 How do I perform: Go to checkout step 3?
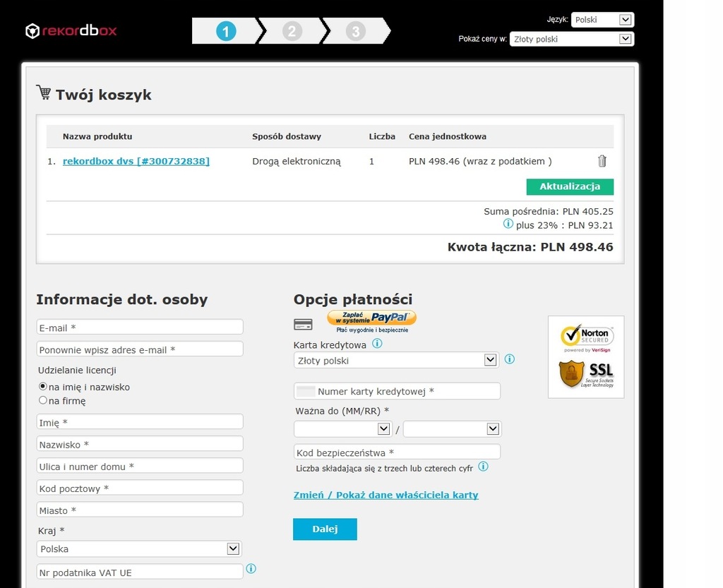(356, 31)
